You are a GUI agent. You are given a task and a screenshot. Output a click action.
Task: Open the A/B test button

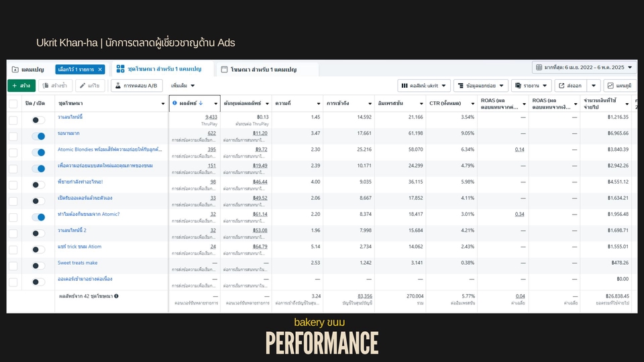(x=137, y=85)
